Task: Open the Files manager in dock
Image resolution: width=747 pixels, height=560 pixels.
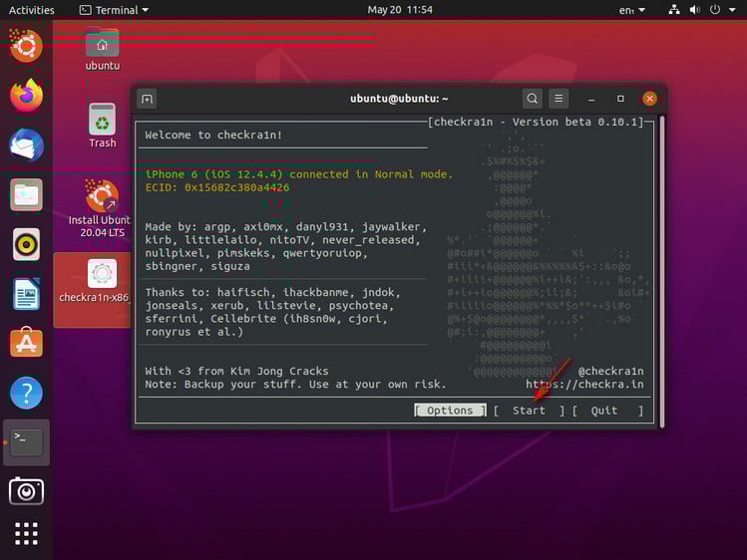Action: click(26, 194)
